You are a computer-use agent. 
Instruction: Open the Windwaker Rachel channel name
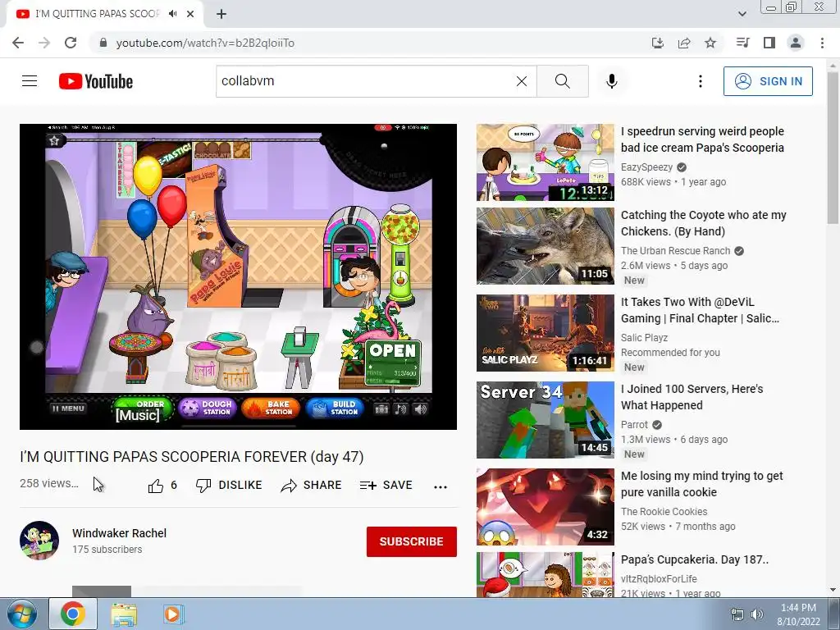120,533
